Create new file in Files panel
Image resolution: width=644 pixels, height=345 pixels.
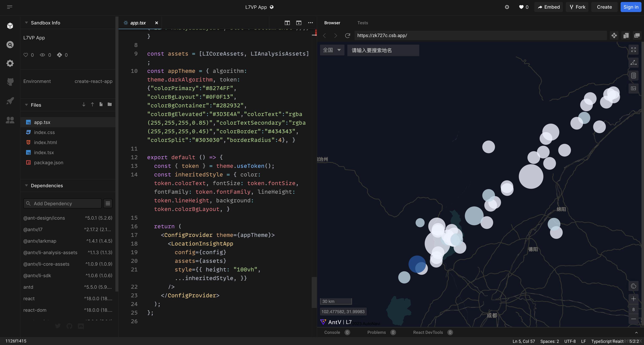(x=101, y=105)
